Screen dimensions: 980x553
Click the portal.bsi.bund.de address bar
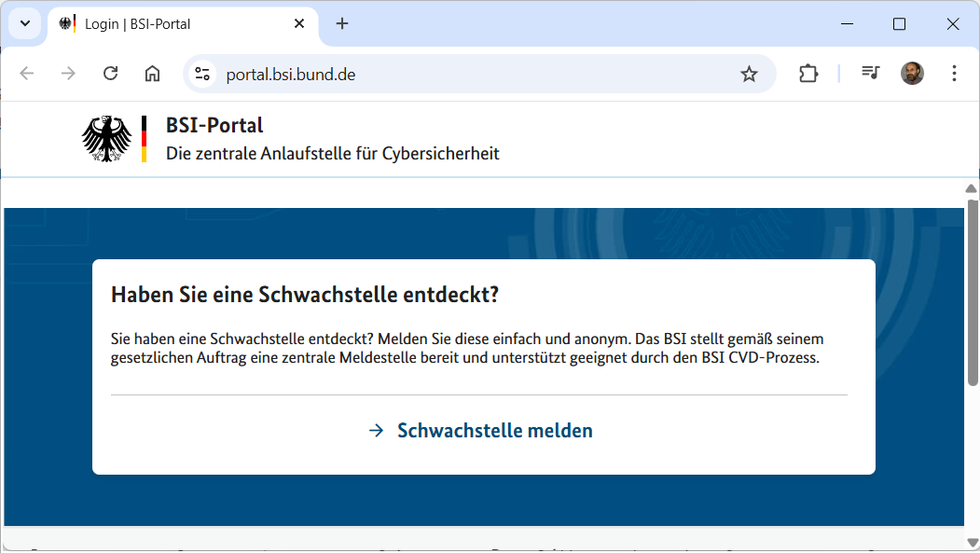click(x=466, y=74)
